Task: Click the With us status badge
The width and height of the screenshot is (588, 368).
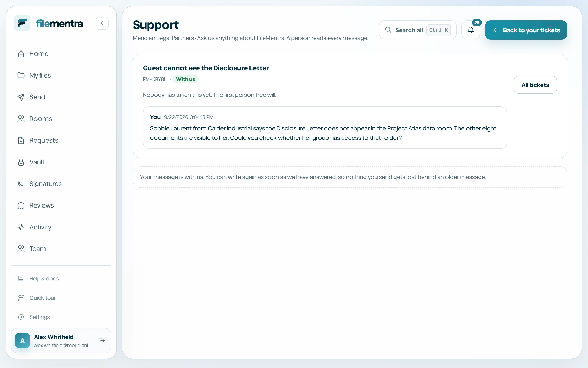Action: pos(185,79)
